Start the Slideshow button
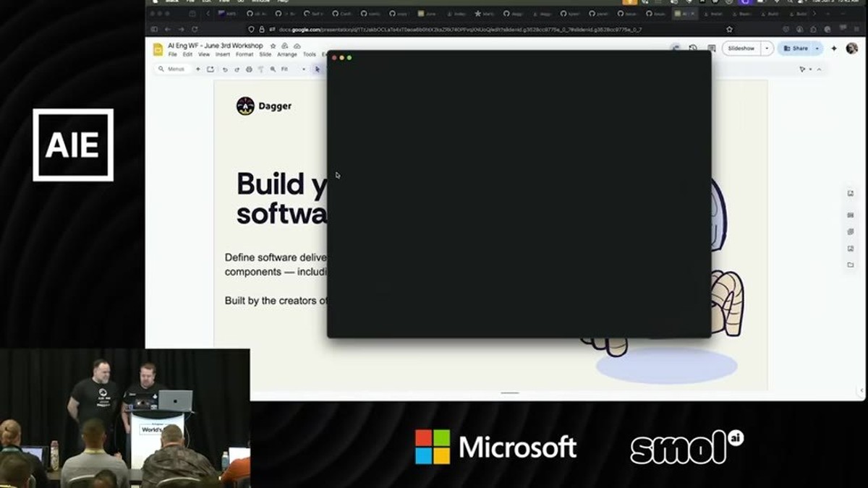 [741, 48]
